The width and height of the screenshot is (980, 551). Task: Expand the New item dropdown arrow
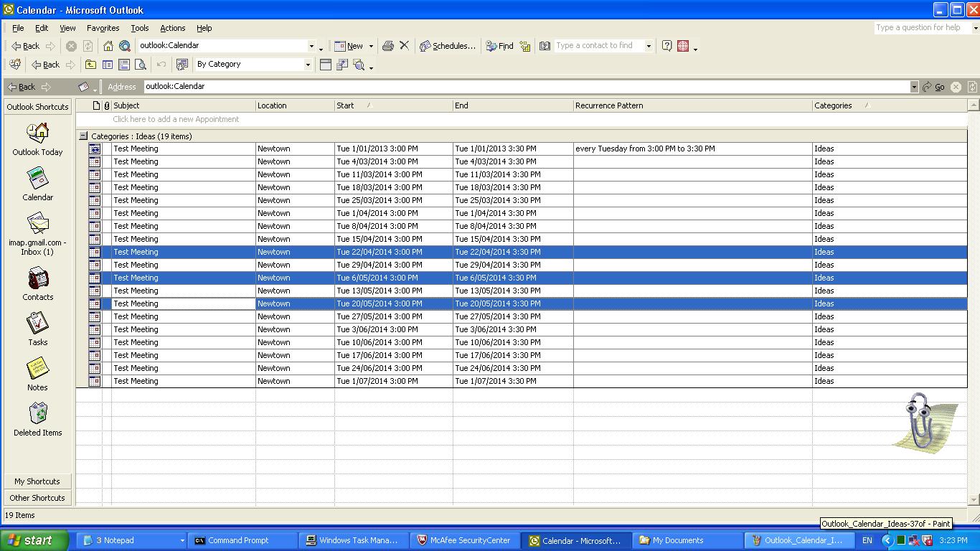point(371,46)
